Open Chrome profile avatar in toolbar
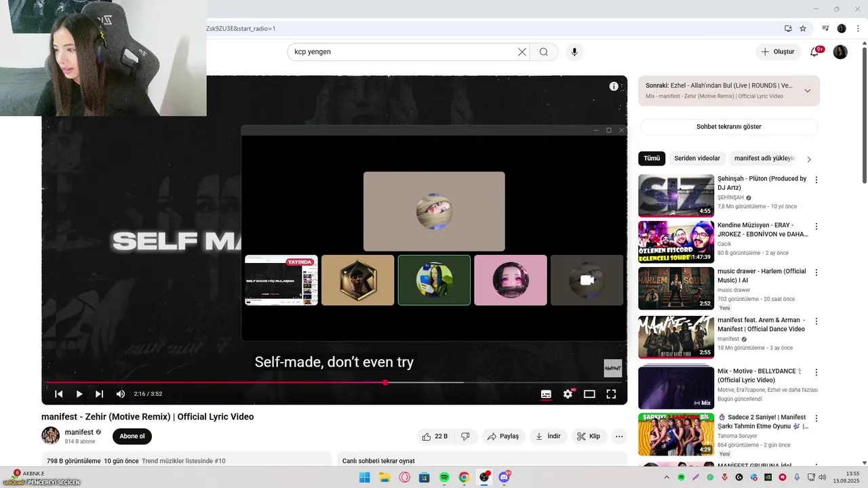The image size is (868, 488). point(842,28)
